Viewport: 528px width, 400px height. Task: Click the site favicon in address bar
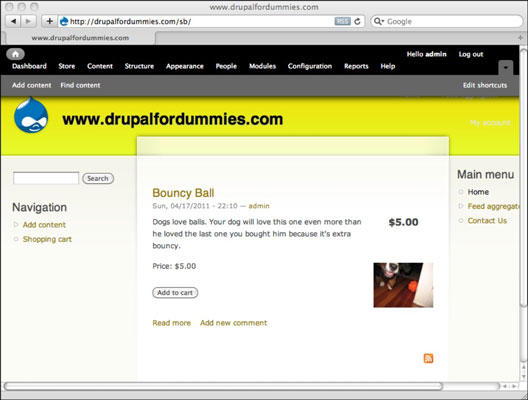pos(64,21)
